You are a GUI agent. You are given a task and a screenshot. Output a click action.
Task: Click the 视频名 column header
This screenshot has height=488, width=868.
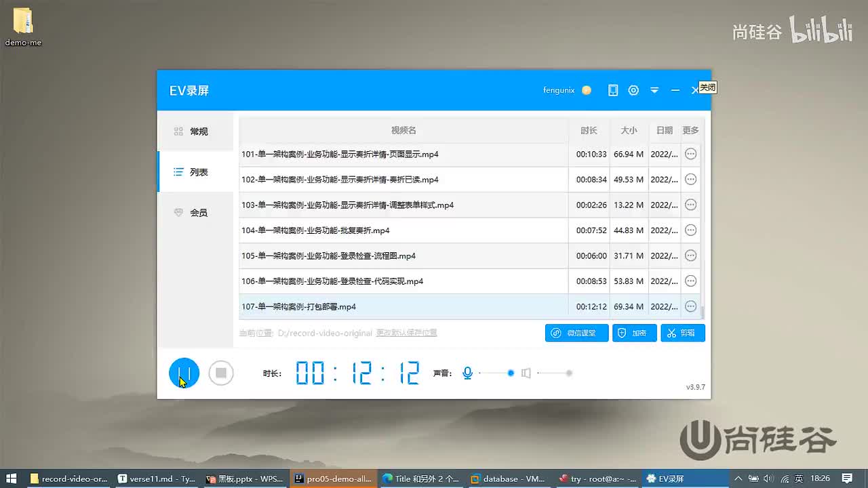(x=403, y=130)
